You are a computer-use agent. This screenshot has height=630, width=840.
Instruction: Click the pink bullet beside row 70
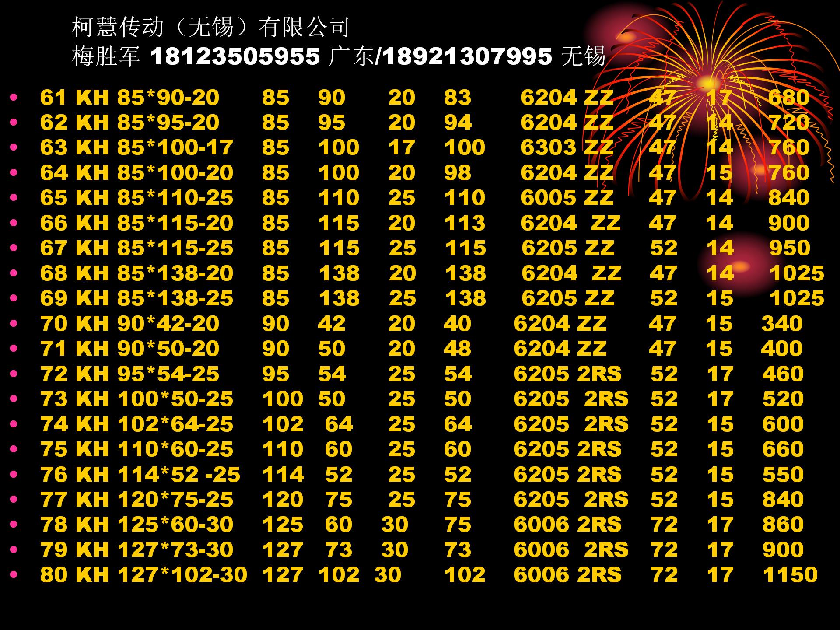tap(14, 324)
